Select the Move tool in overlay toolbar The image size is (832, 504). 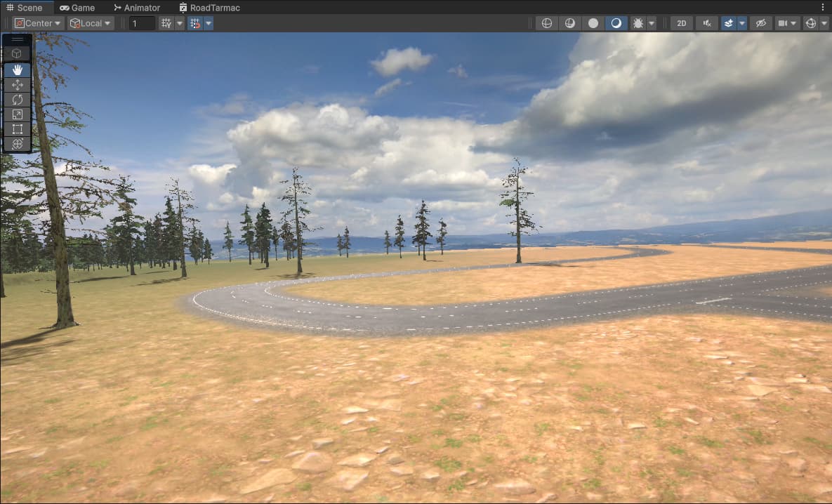point(17,85)
